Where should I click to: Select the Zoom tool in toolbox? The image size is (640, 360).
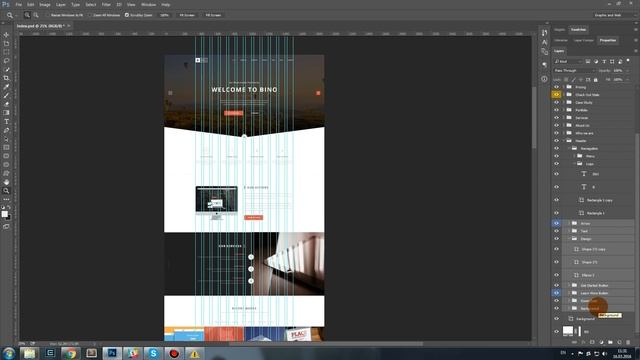[x=6, y=191]
